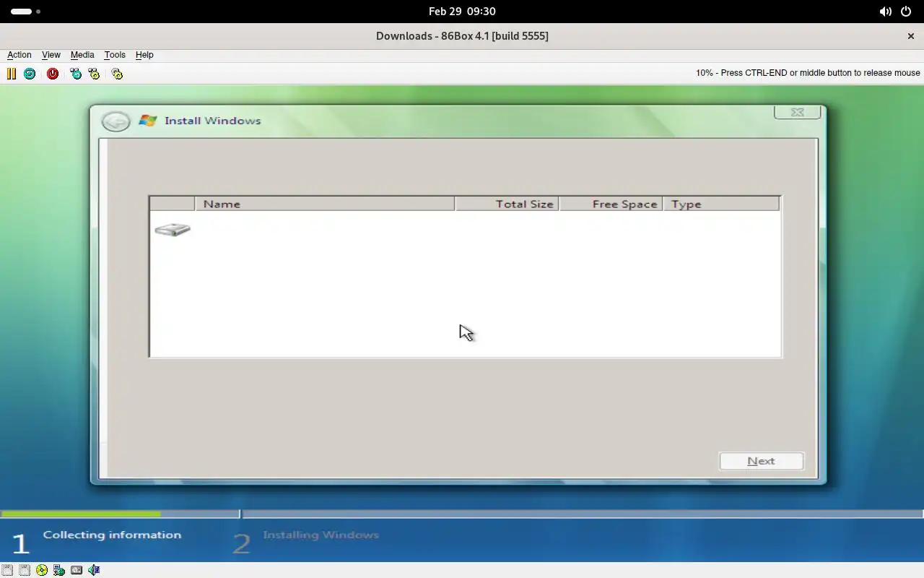Click the Next button
Screen dimensions: 924x578
(762, 461)
